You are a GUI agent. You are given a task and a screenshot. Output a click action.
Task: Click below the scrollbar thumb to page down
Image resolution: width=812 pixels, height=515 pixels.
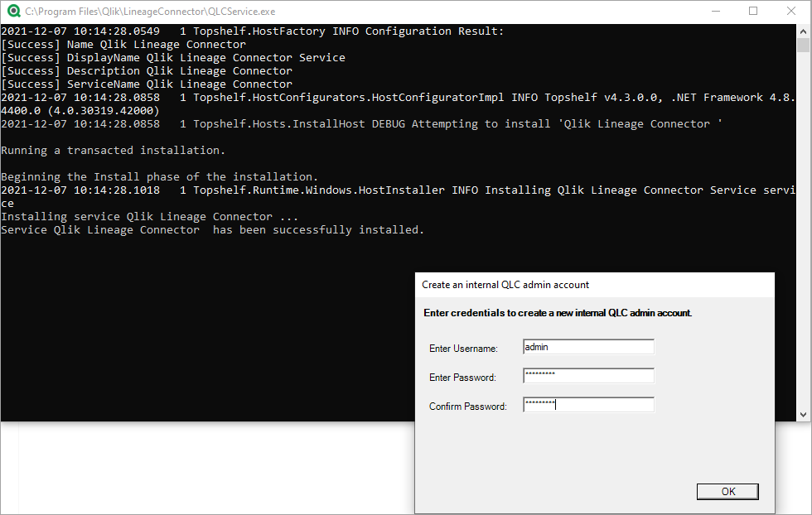point(804,232)
